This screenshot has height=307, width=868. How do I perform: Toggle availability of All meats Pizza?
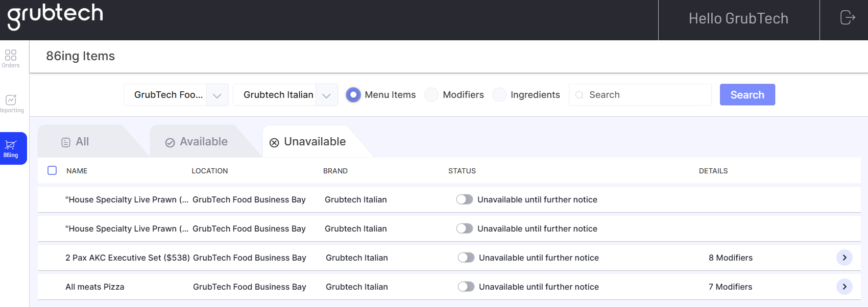[466, 287]
